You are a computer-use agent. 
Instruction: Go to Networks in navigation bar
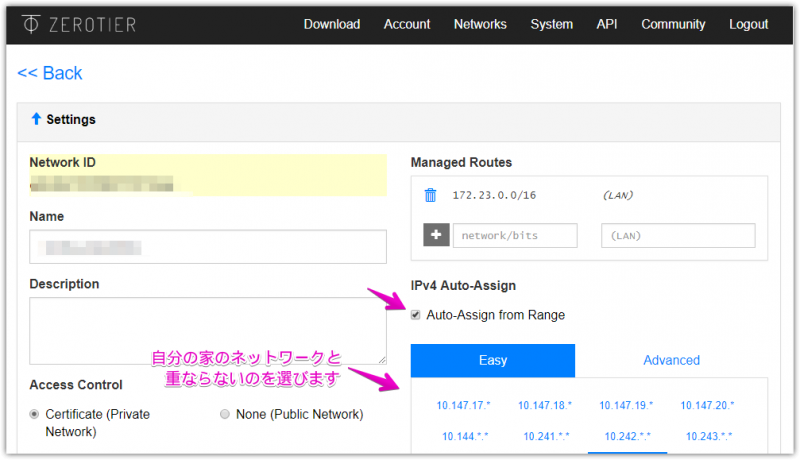[480, 24]
